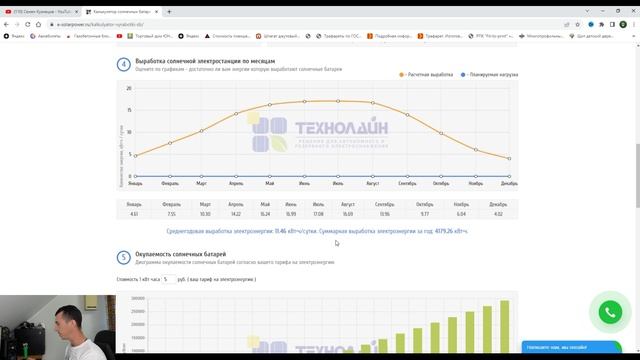Open the Трафарет Исполн... bookmark
The image size is (640, 360).
coord(440,36)
